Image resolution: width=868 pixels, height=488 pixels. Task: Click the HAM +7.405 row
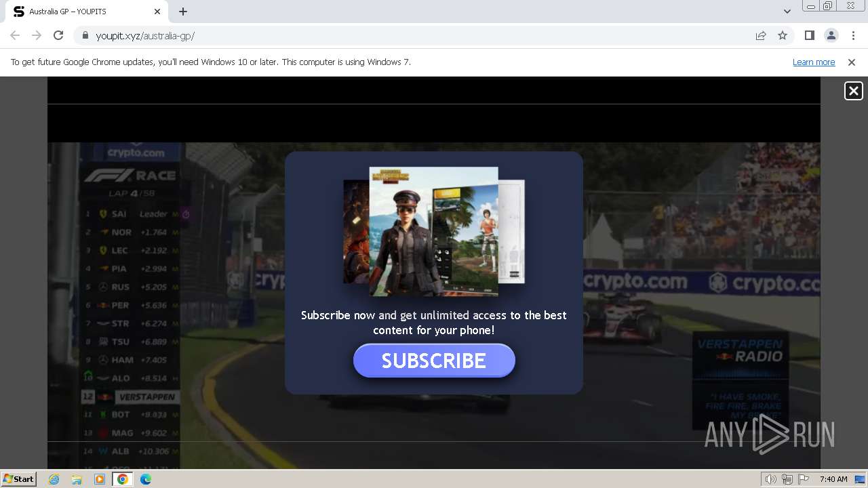tap(131, 360)
